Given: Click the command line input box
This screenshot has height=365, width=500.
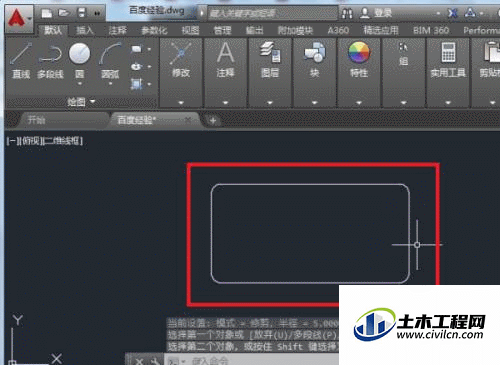Looking at the screenshot, I should pyautogui.click(x=252, y=360).
